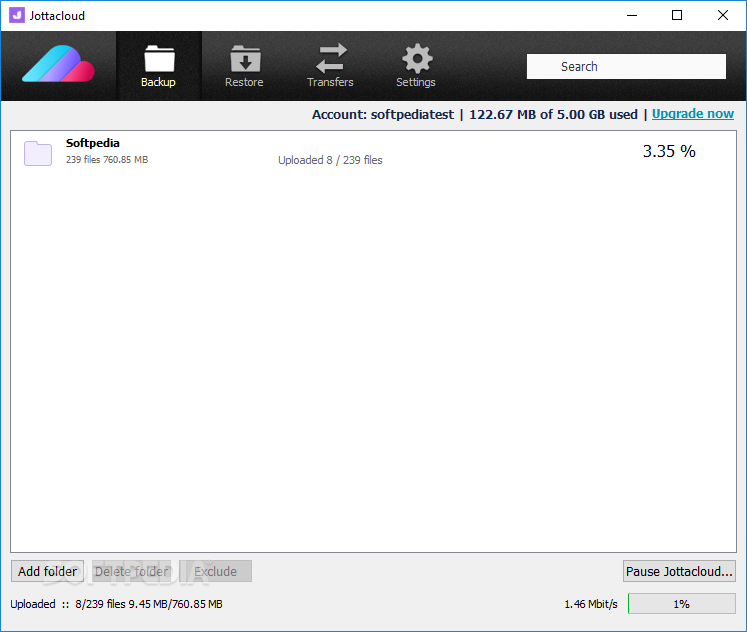This screenshot has width=747, height=632.
Task: Click the Account: softpediatest label
Action: pos(383,114)
